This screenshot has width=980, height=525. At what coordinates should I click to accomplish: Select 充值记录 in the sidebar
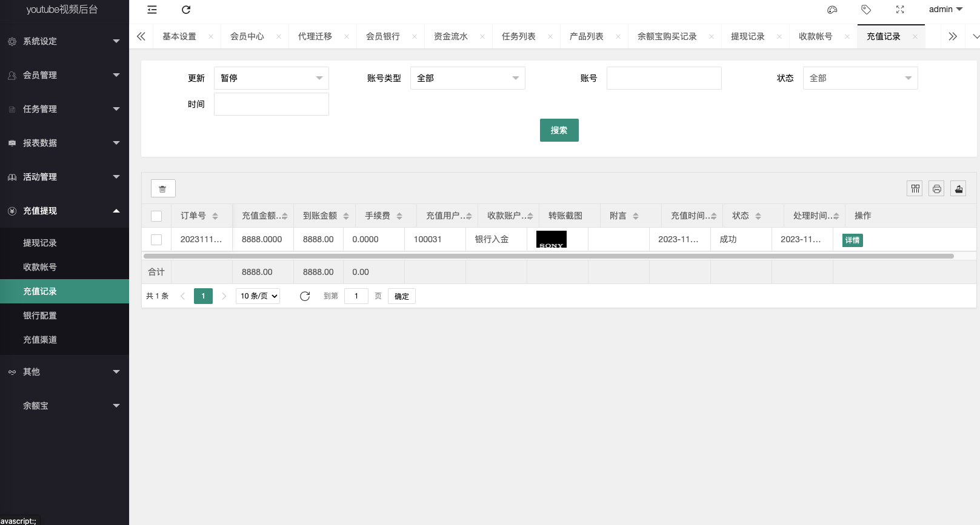[64, 291]
